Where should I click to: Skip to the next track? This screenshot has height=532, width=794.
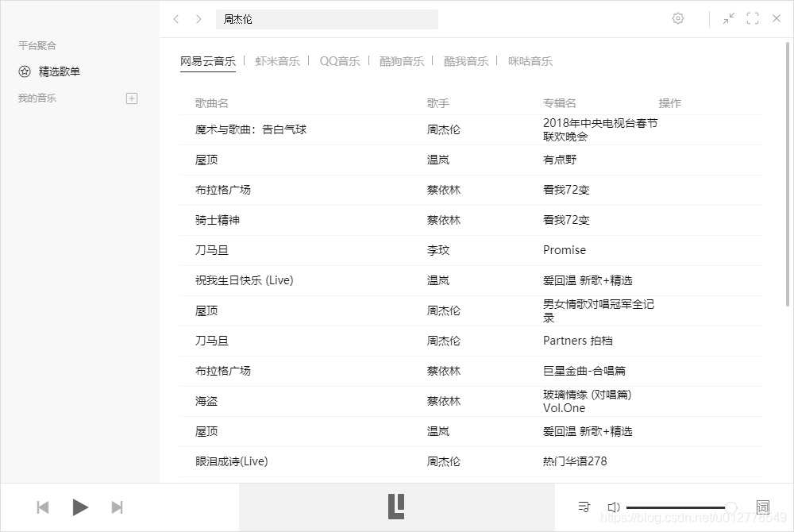pyautogui.click(x=117, y=507)
